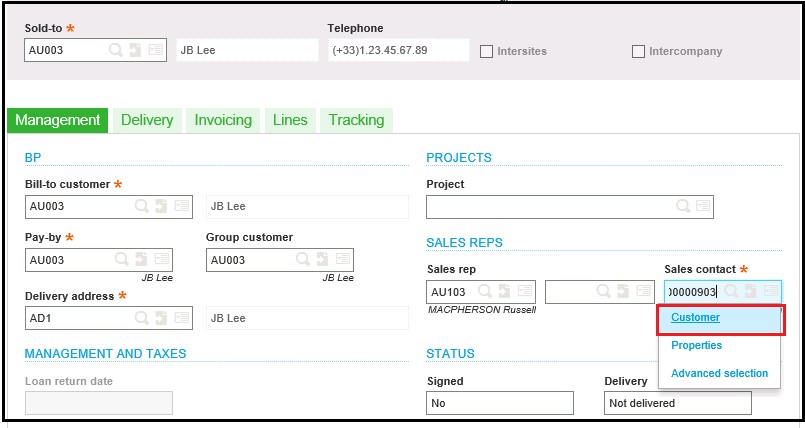Click the Sold-to field search magnifier icon
805x428 pixels.
116,50
